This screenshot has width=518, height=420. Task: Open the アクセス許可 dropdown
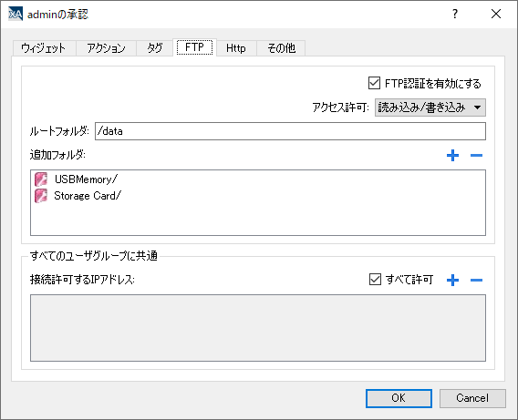point(430,108)
